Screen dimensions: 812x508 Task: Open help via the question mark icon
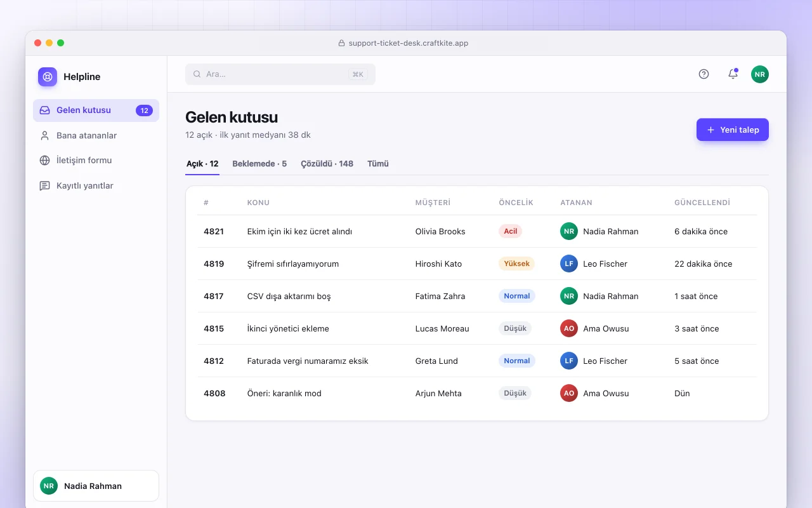pos(704,74)
